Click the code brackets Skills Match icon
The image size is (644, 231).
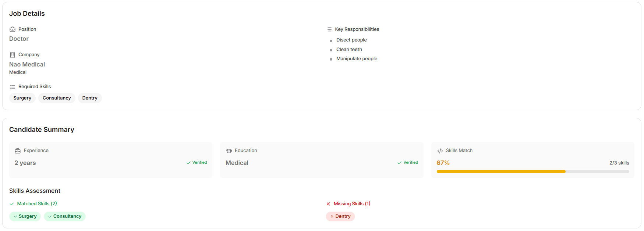coord(440,151)
